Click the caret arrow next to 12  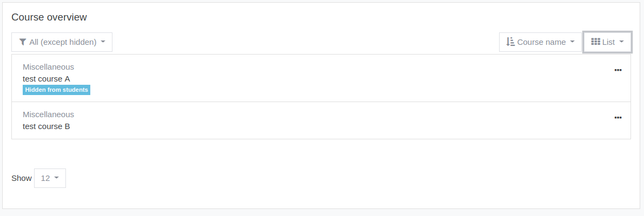(x=56, y=178)
